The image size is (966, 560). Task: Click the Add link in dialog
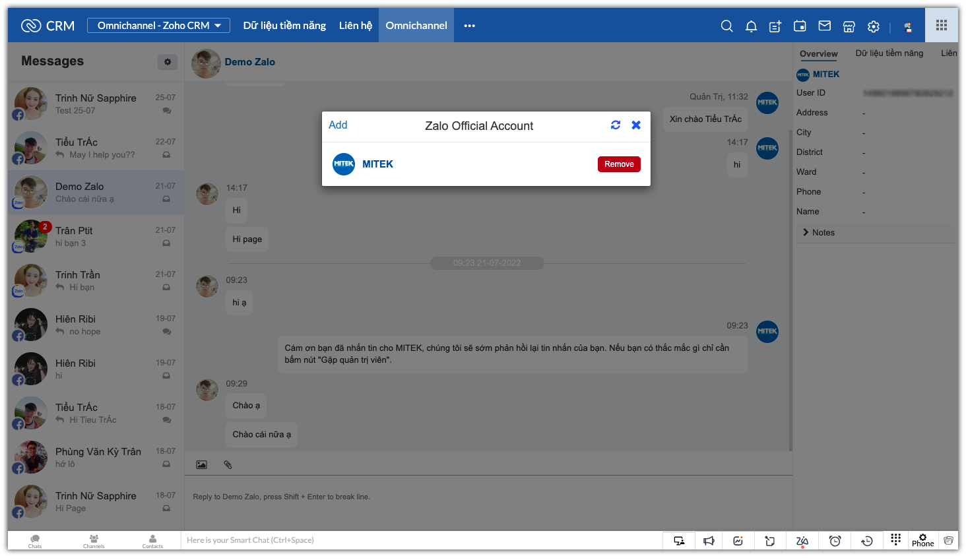click(338, 125)
